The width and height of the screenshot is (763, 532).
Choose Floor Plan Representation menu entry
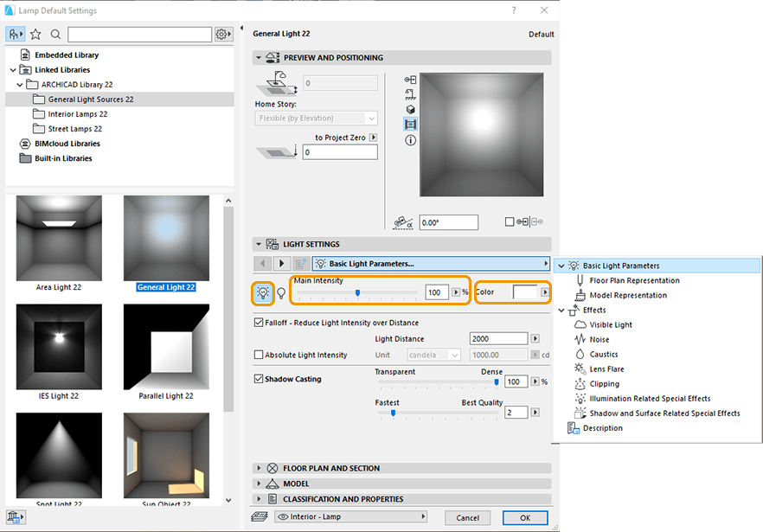coord(635,280)
